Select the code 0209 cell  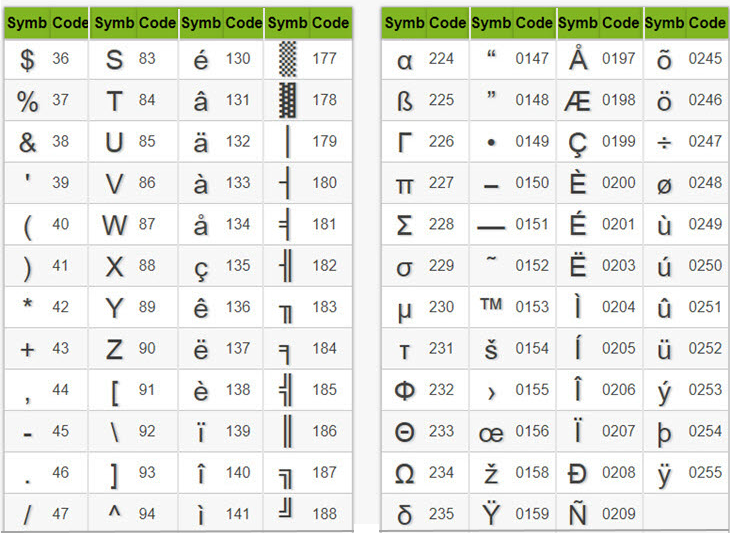point(619,515)
